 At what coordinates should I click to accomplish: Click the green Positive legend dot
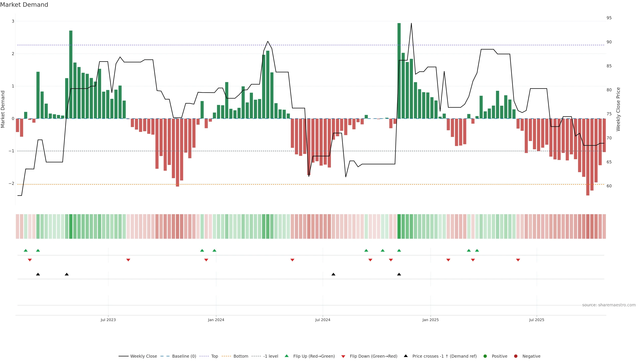[485, 356]
